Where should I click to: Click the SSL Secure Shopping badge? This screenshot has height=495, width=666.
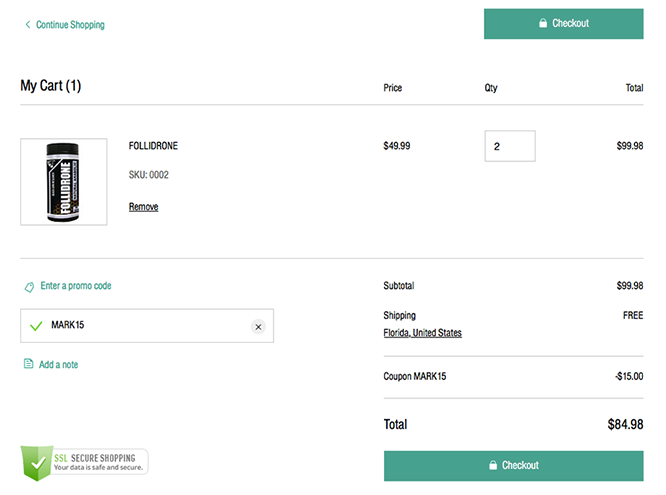(84, 463)
